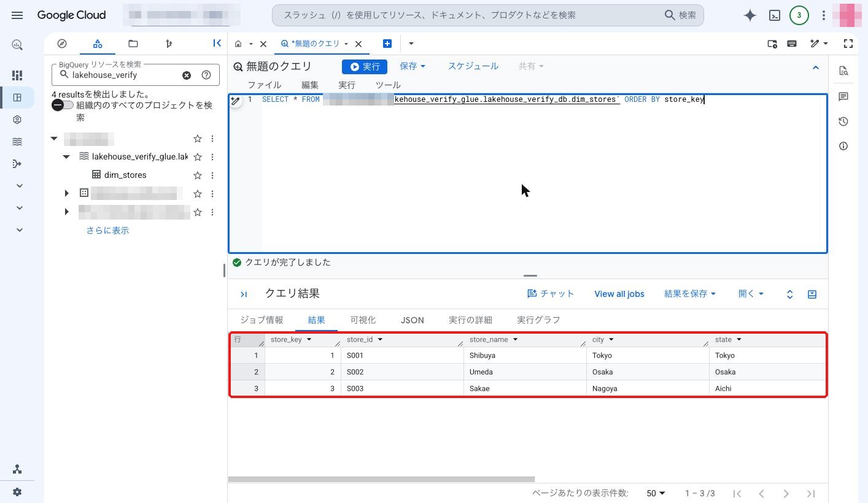The height and width of the screenshot is (503, 868).
Task: Show query info in right sidebar
Action: pos(843,146)
